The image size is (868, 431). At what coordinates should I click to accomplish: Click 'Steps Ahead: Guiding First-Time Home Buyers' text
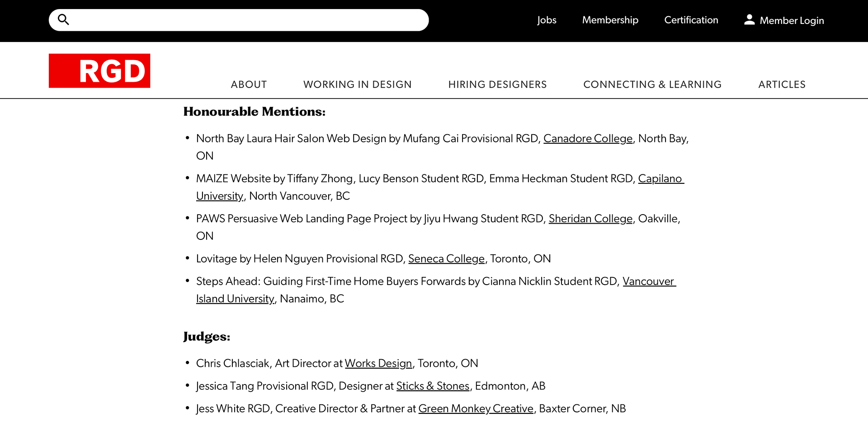coord(307,281)
